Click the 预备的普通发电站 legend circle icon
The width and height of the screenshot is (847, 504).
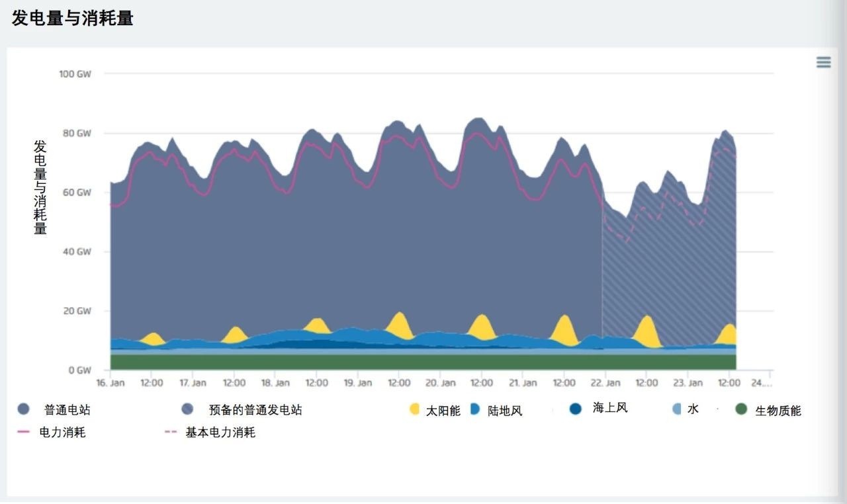pos(187,409)
